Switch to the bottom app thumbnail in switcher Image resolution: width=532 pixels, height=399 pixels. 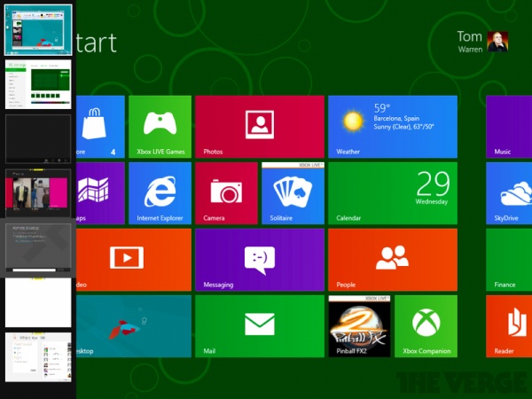38,356
